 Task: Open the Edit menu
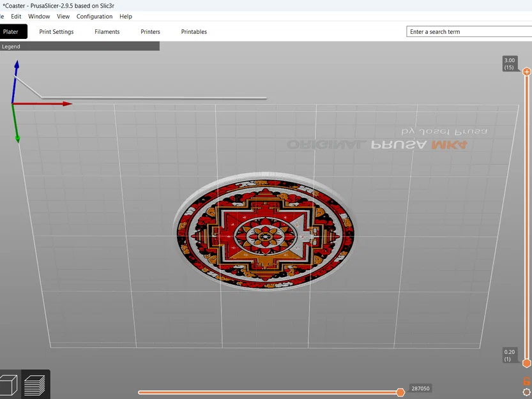(16, 17)
